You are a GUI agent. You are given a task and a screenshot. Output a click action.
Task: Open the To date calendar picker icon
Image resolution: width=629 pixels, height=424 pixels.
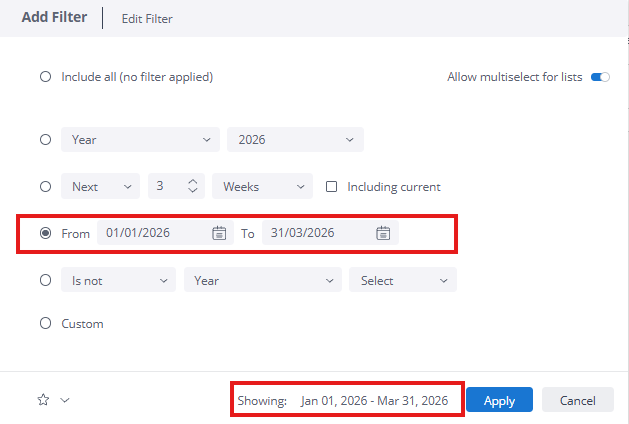tap(383, 233)
